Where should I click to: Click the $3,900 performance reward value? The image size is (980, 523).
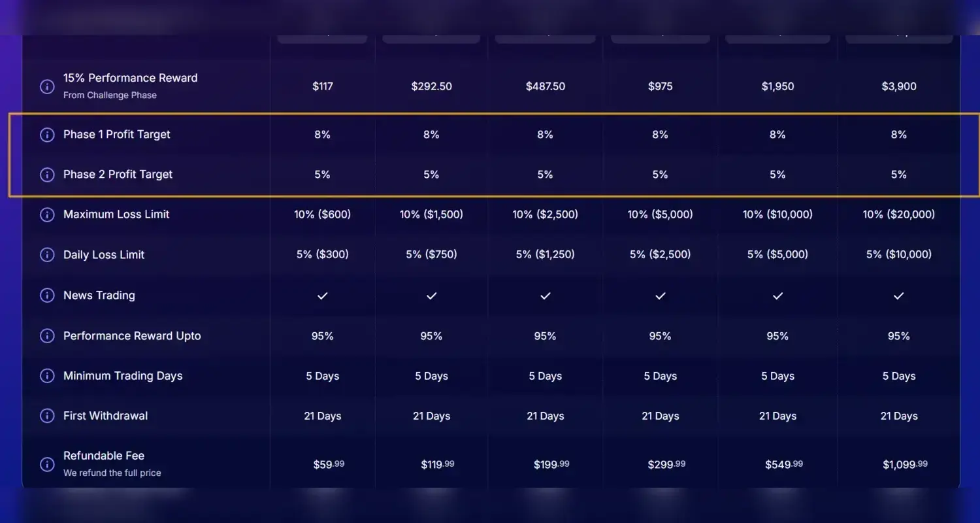click(x=899, y=86)
